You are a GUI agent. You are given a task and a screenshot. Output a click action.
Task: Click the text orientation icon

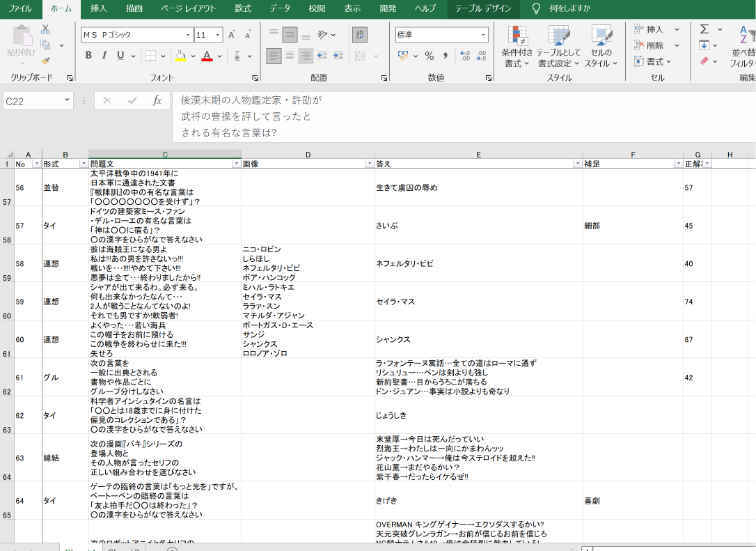coord(322,35)
